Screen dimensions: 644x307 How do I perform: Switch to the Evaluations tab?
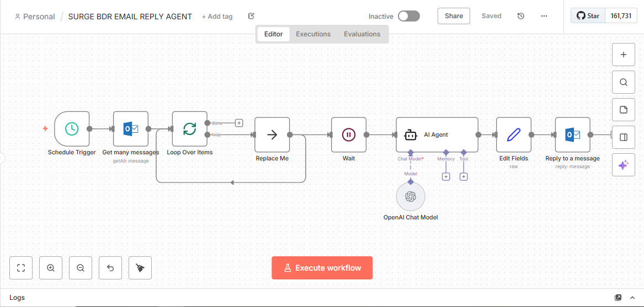pos(362,34)
